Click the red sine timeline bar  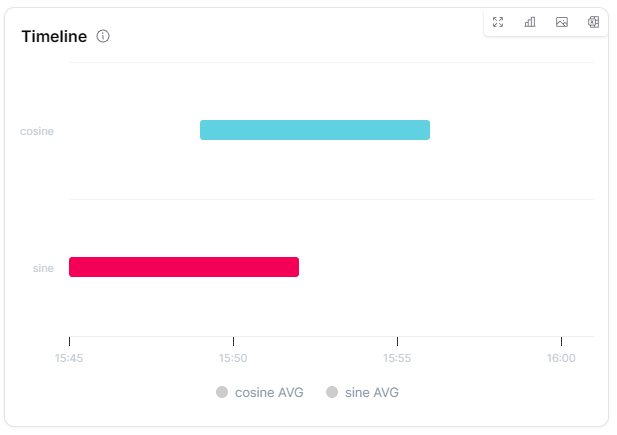(x=184, y=267)
